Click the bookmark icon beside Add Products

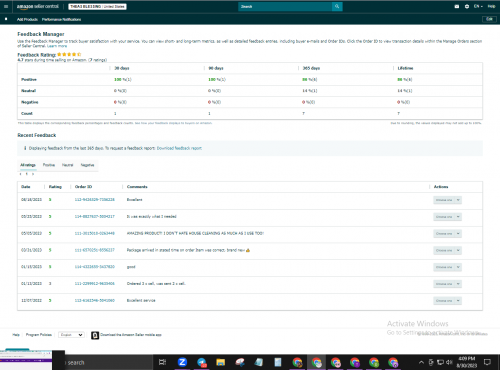(x=6, y=19)
